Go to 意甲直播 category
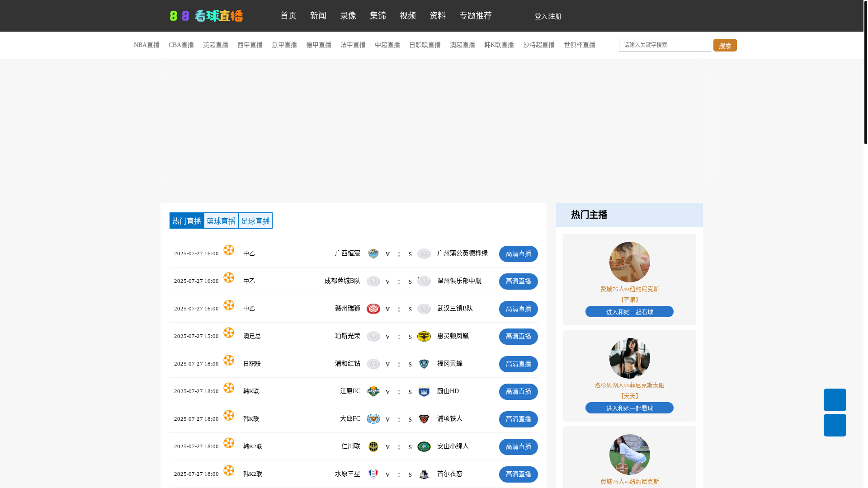The image size is (868, 488). (284, 45)
